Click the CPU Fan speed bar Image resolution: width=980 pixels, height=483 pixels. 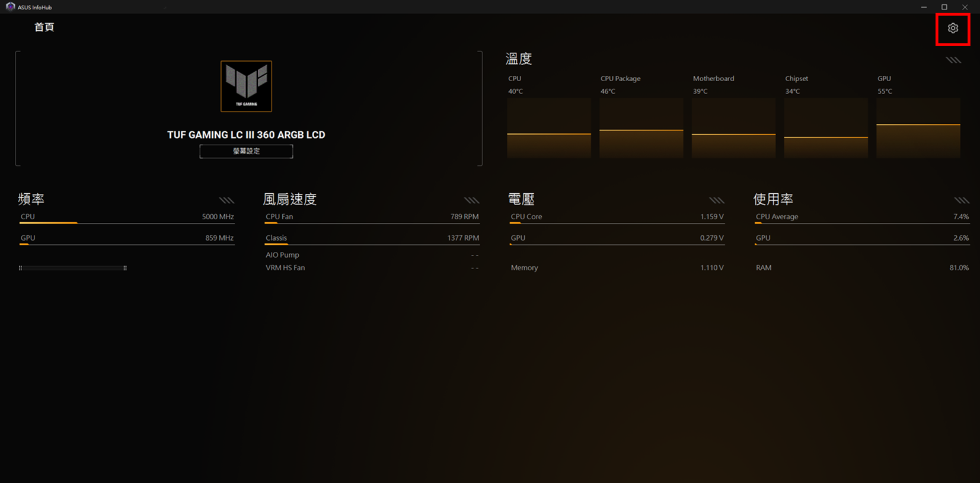[372, 223]
